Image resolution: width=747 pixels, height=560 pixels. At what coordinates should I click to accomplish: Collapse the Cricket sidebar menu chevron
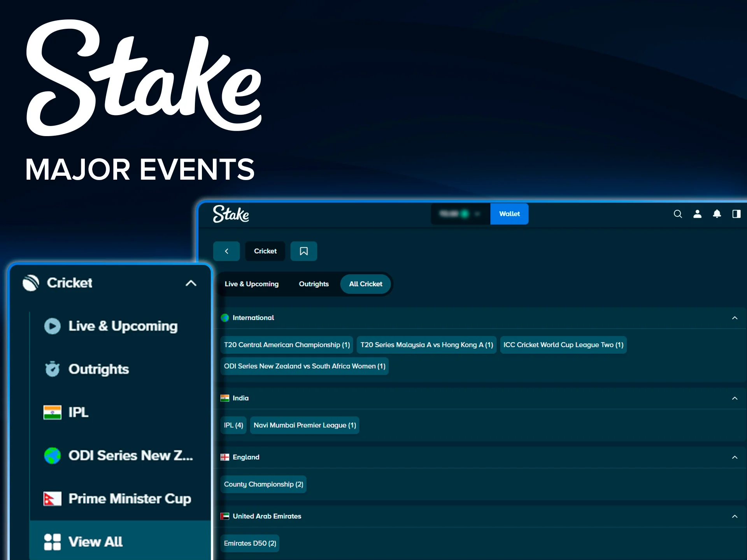point(191,283)
